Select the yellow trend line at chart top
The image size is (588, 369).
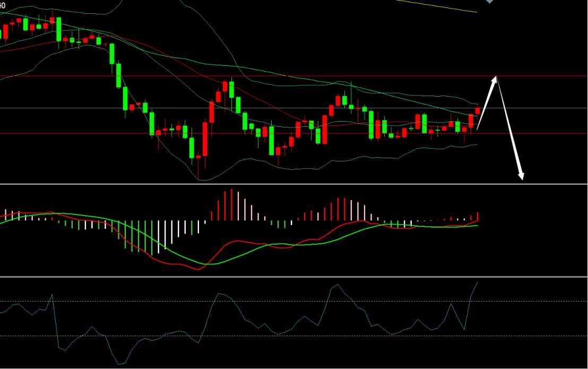pyautogui.click(x=437, y=6)
